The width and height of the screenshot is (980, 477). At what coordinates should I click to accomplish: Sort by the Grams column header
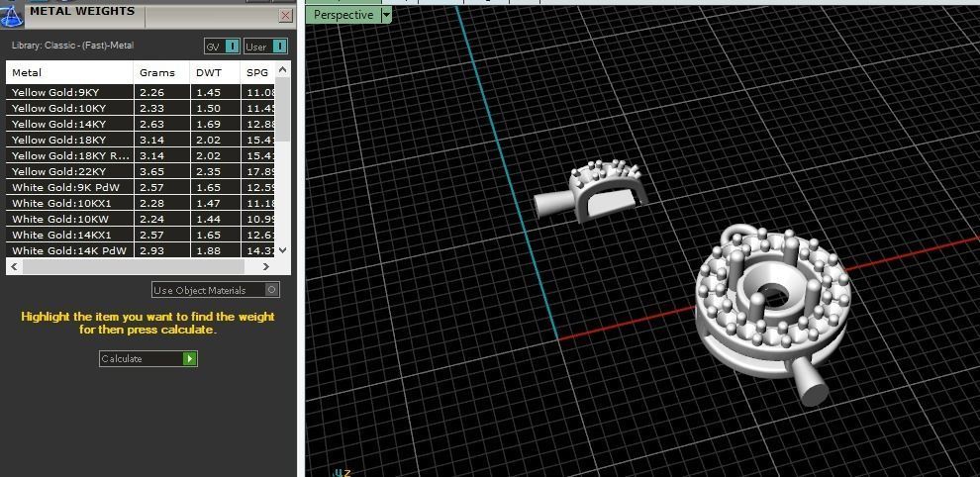pos(161,72)
